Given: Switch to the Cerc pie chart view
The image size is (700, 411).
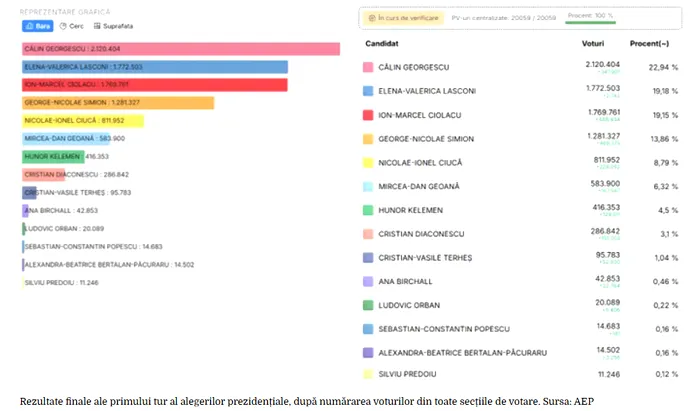Looking at the screenshot, I should click(73, 26).
